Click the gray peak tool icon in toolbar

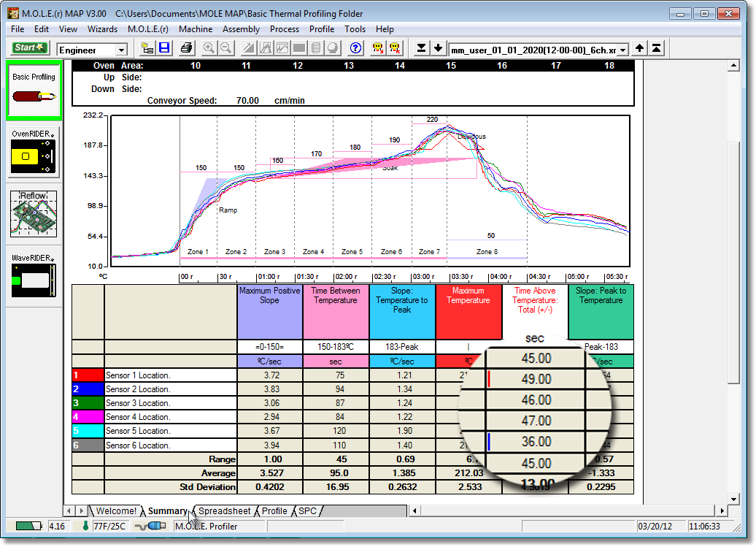point(266,48)
